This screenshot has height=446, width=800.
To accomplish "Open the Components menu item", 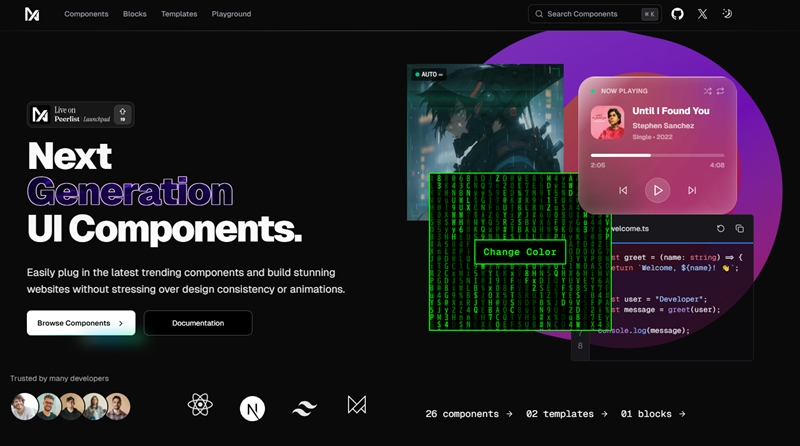I will tap(86, 14).
